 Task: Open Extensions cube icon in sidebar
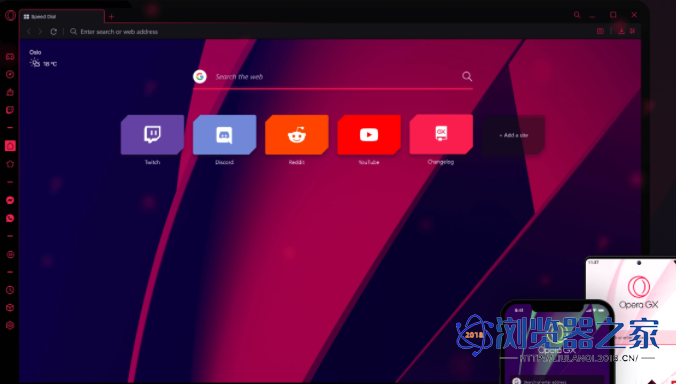10,308
